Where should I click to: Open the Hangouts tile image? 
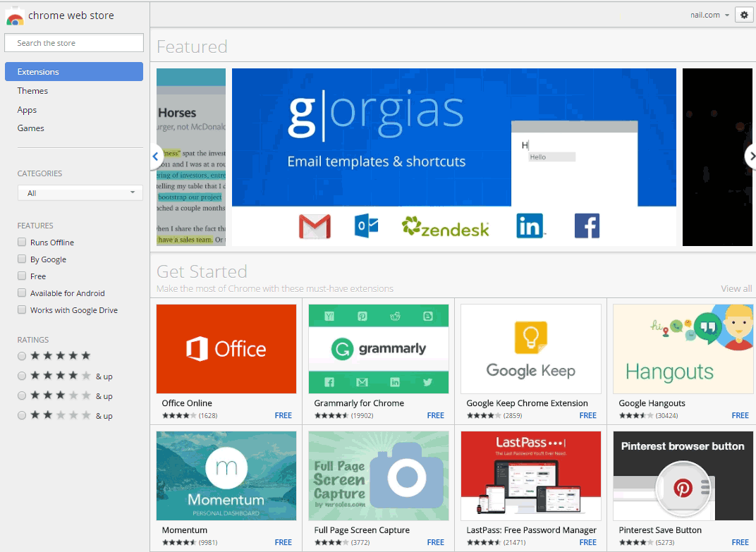(x=683, y=348)
